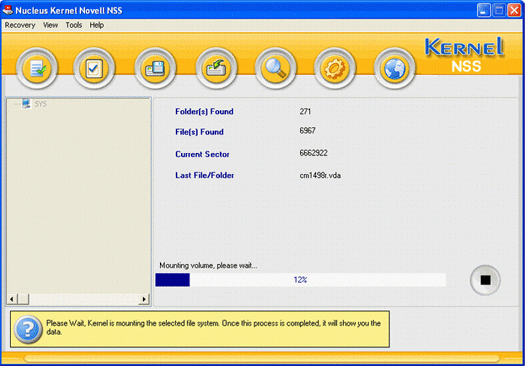
Task: Click the 'Mounting volume, please wait...' status text
Action: [x=208, y=266]
